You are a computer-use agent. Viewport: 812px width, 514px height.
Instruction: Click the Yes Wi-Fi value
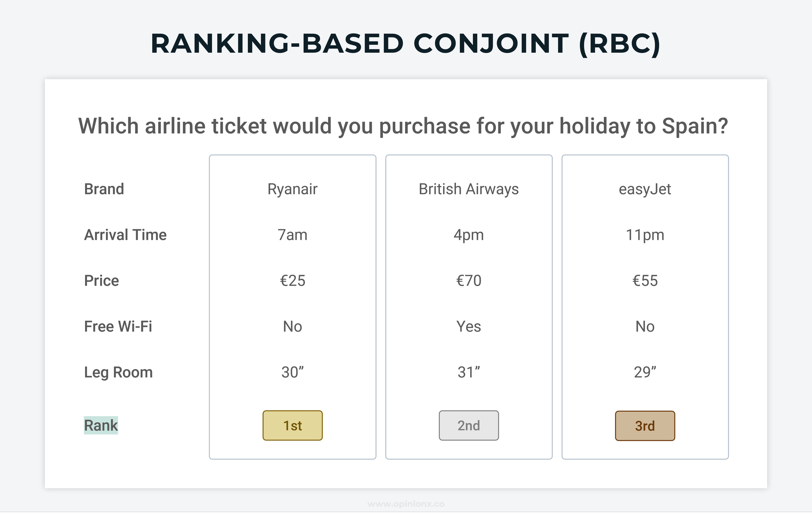469,326
